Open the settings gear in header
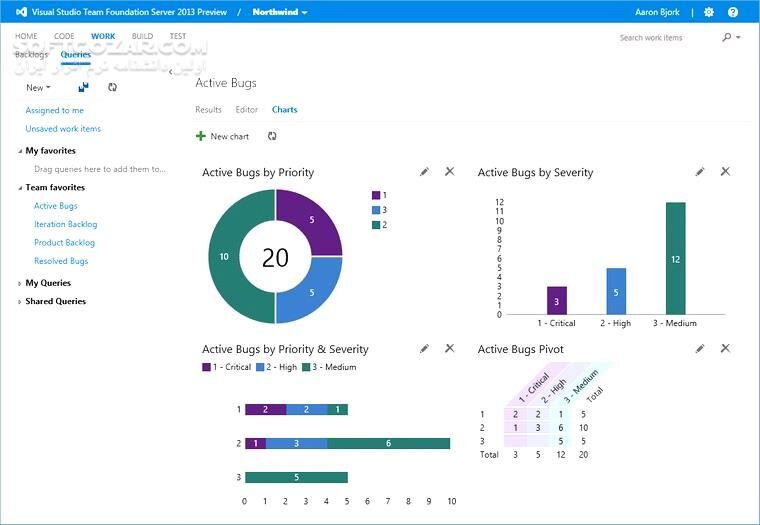This screenshot has height=525, width=760. click(x=709, y=12)
